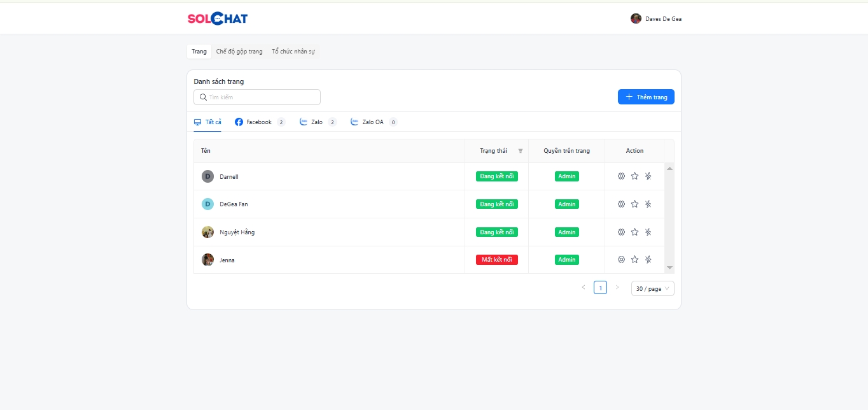Go to page 1 in pagination
Image resolution: width=868 pixels, height=410 pixels.
pos(600,288)
